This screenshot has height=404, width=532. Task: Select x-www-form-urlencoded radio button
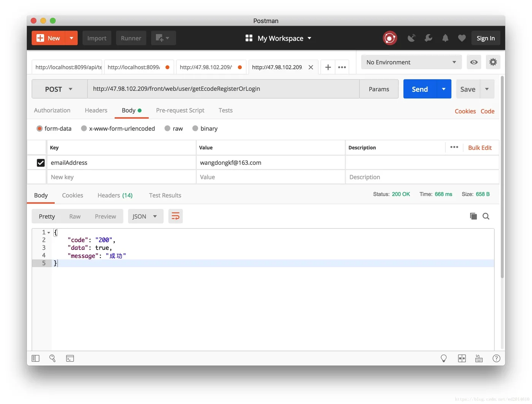[x=84, y=129]
